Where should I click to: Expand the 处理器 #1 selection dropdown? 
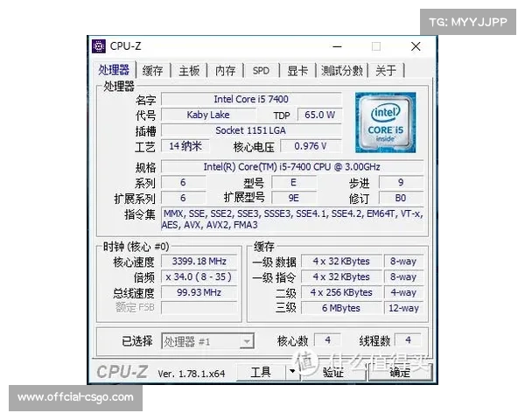coord(247,341)
